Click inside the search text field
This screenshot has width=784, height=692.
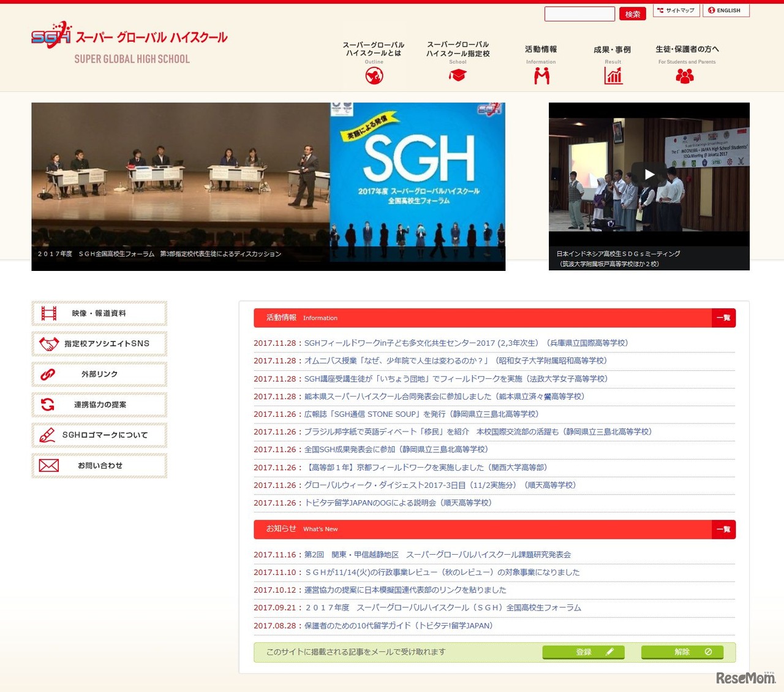[x=579, y=13]
